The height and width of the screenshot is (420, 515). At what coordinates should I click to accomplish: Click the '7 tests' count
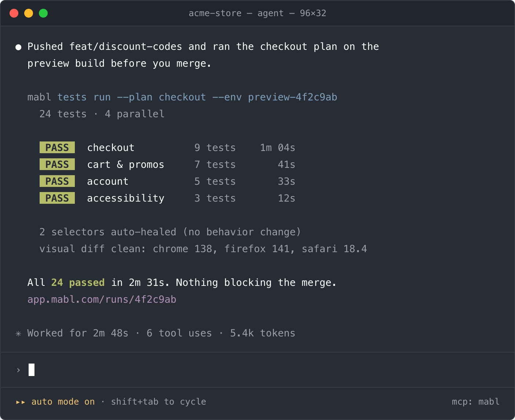click(215, 165)
